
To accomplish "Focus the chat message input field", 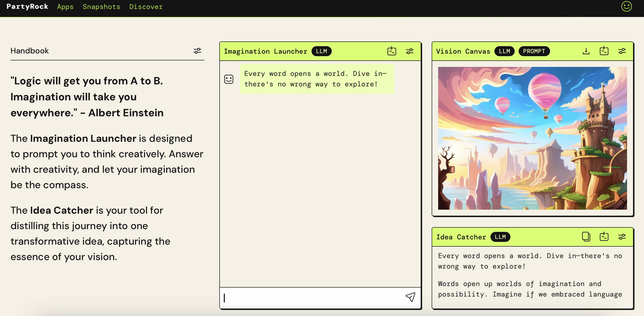I will (x=313, y=298).
